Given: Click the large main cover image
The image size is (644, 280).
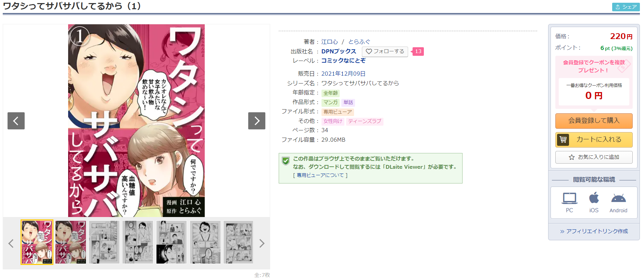Looking at the screenshot, I should 136,120.
